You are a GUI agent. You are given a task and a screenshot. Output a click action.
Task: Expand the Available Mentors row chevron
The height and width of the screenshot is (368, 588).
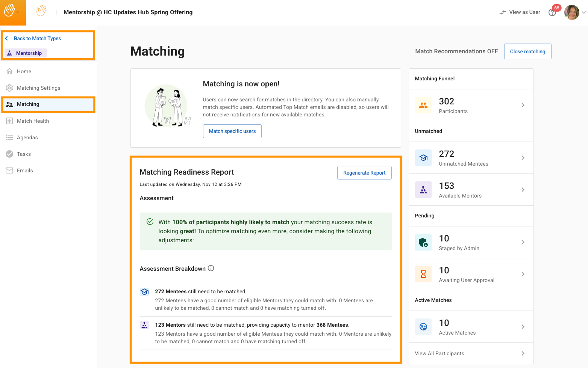[523, 190]
